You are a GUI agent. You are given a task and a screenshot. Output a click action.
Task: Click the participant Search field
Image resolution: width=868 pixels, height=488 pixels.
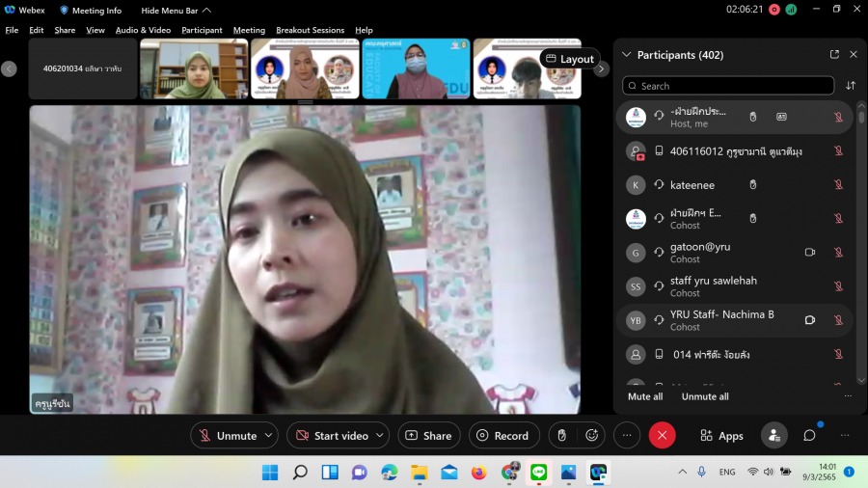[728, 86]
